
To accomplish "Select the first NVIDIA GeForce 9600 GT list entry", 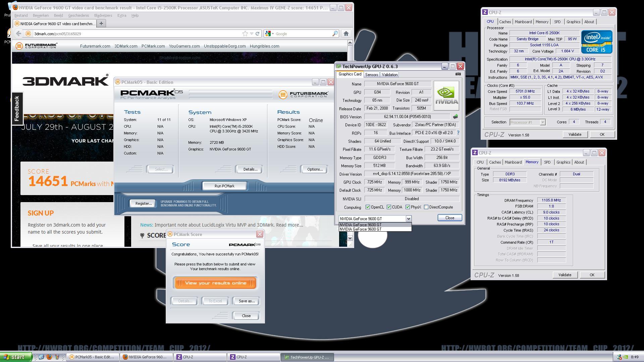I will coord(375,225).
